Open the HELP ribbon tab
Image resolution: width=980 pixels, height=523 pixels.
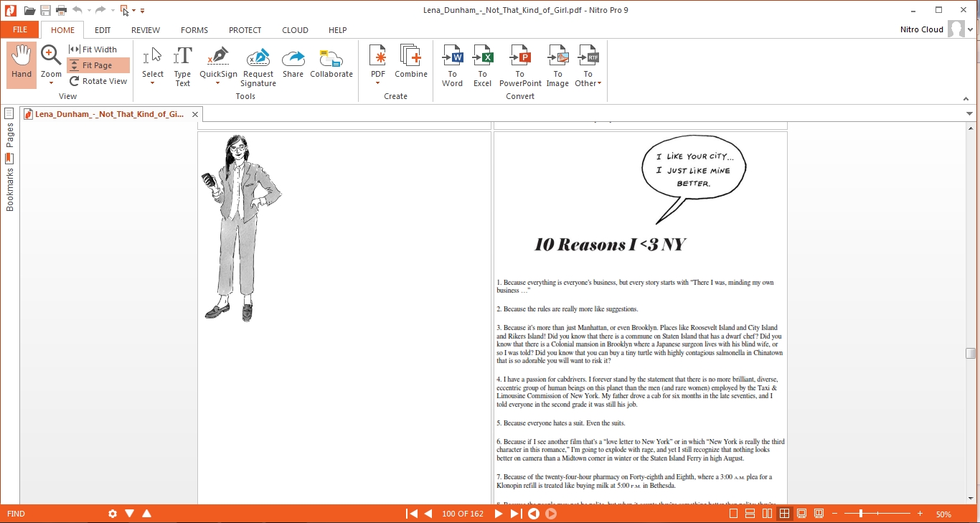click(x=338, y=30)
